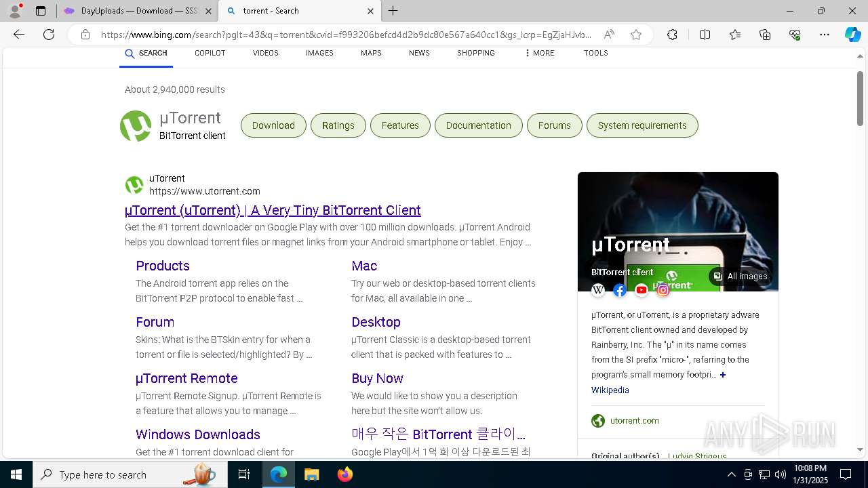The height and width of the screenshot is (488, 868).
Task: Click the uTorrent favicon beside utorrent.com result
Action: pos(134,185)
